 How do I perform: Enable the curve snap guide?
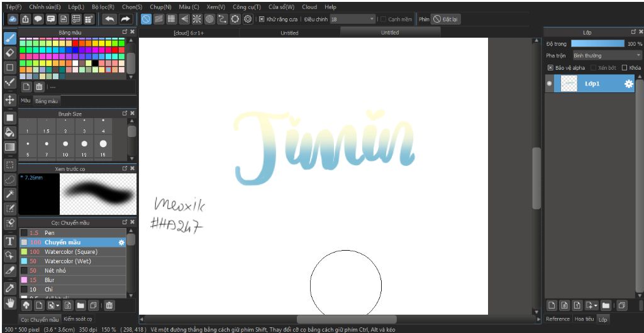(222, 19)
